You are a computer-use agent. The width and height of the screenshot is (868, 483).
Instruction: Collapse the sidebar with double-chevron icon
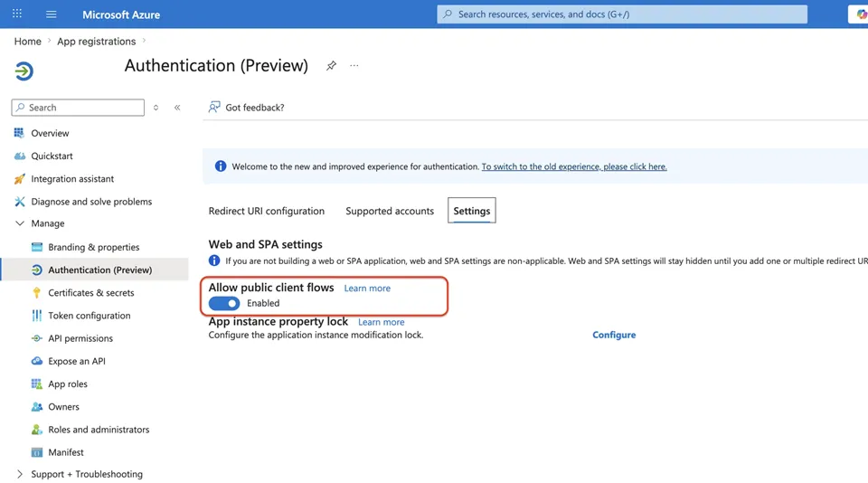coord(177,108)
